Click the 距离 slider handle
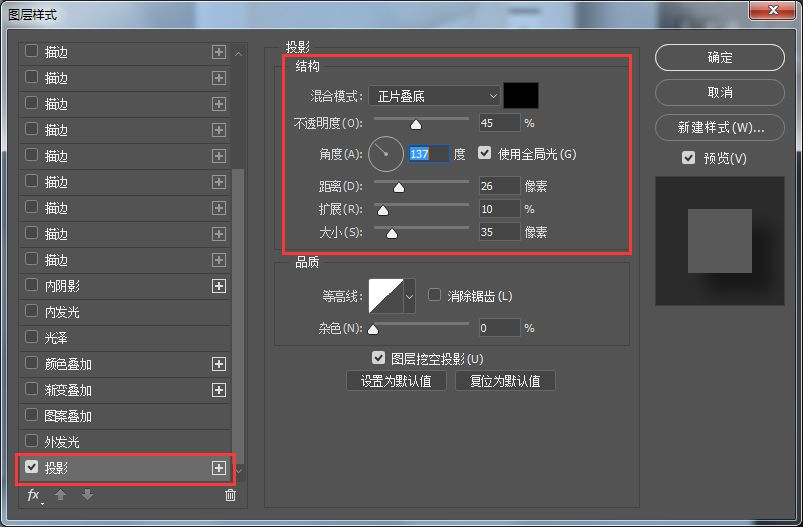The height and width of the screenshot is (527, 803). (x=399, y=187)
